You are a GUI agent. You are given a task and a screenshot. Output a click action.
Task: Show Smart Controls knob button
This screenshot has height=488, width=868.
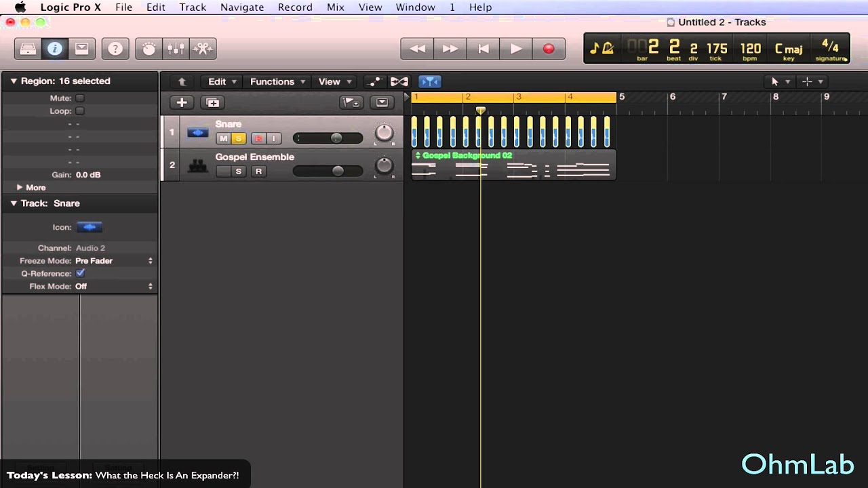coord(149,49)
